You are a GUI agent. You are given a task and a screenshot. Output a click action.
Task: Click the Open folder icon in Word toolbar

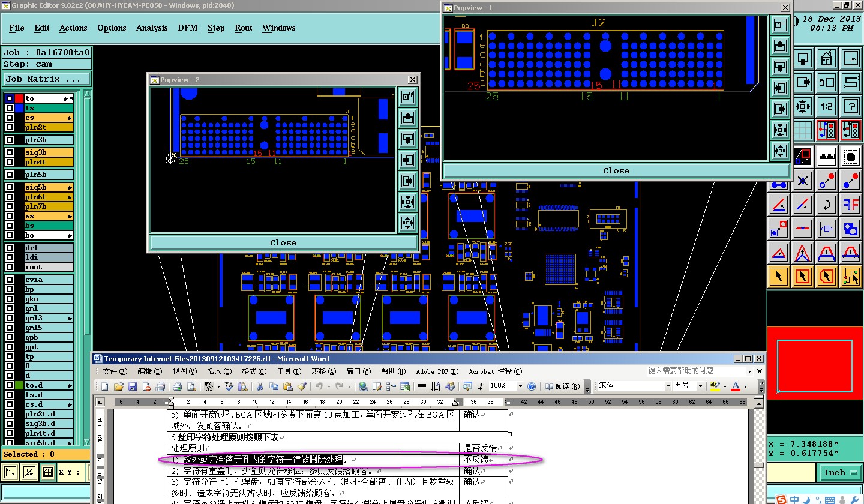(119, 386)
